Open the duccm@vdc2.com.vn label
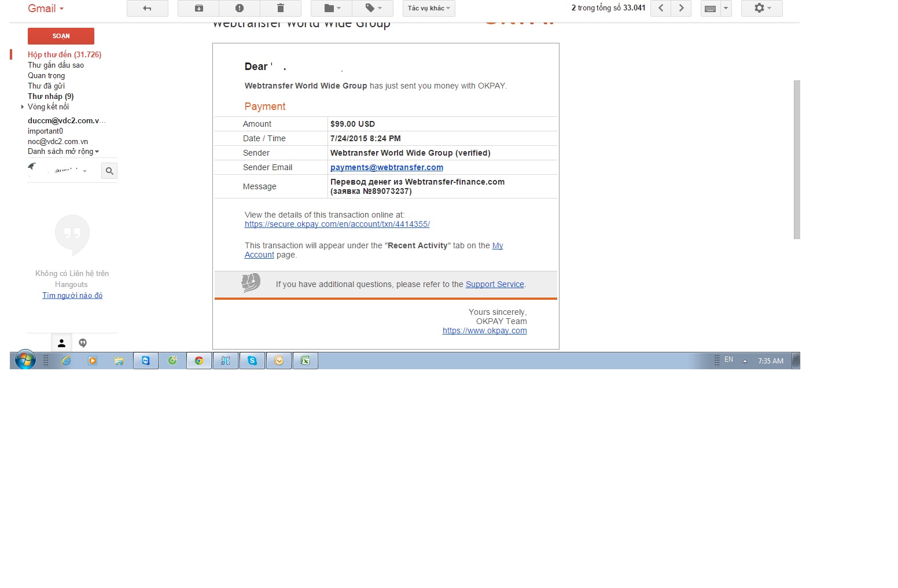The width and height of the screenshot is (898, 588). 67,120
